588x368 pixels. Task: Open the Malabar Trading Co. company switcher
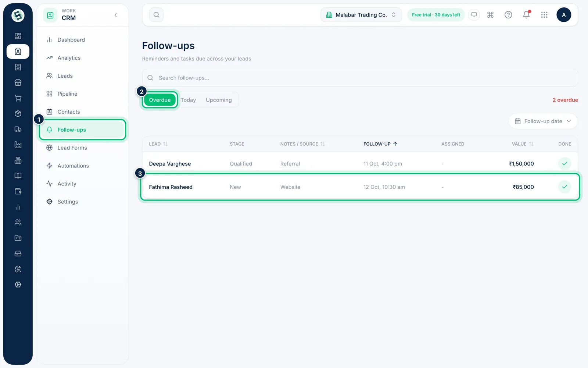click(x=361, y=15)
